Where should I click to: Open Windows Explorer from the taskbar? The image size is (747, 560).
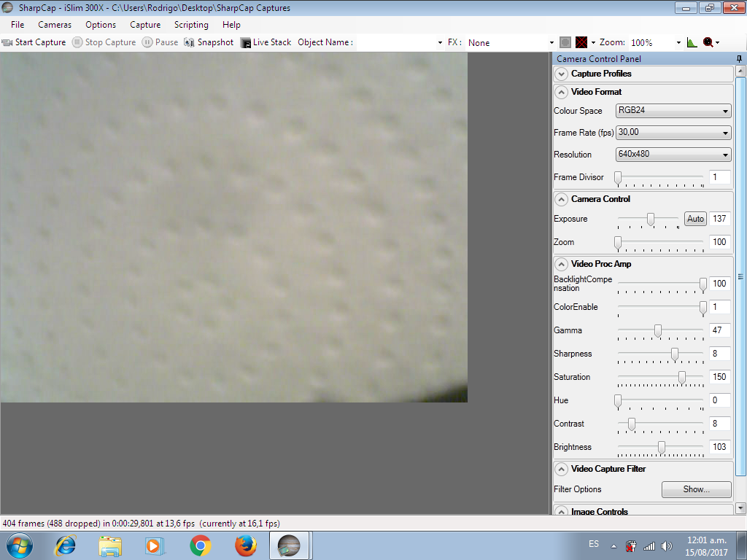pyautogui.click(x=110, y=545)
